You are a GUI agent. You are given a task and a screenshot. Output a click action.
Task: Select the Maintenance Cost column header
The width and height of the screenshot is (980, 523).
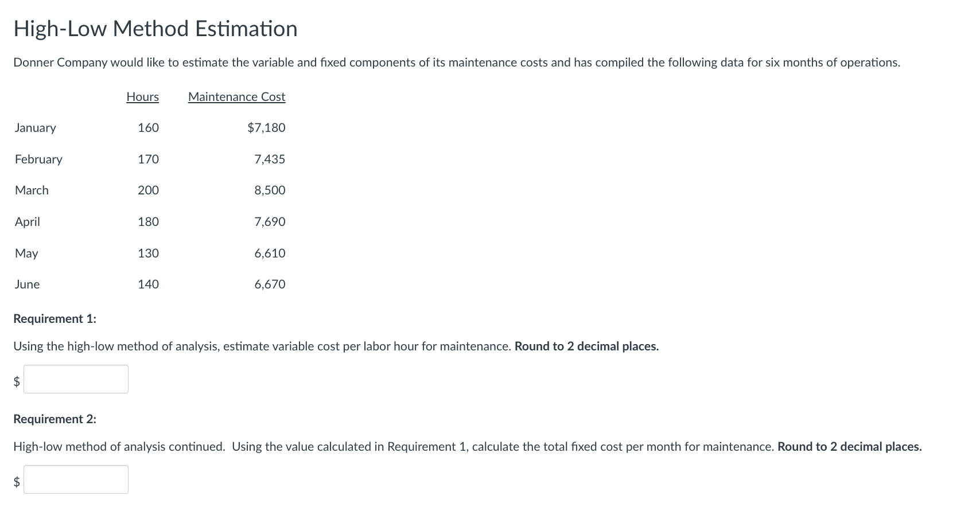click(236, 97)
